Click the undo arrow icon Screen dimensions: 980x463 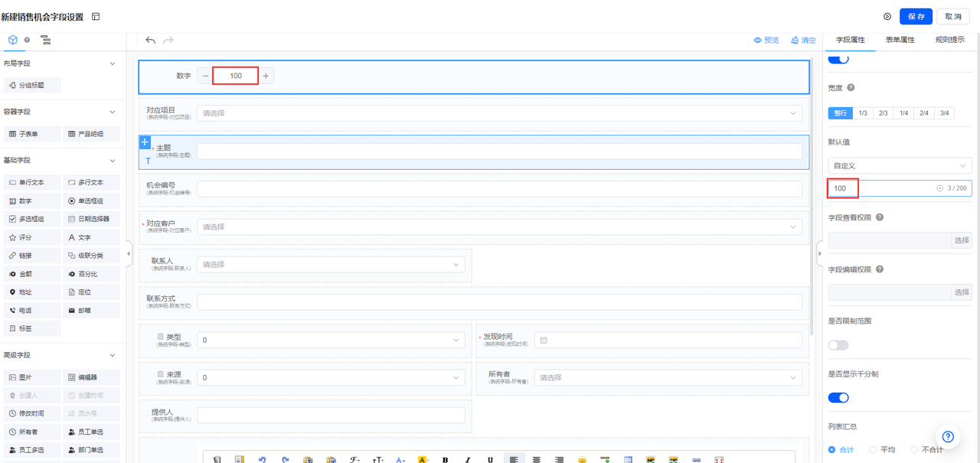point(150,41)
